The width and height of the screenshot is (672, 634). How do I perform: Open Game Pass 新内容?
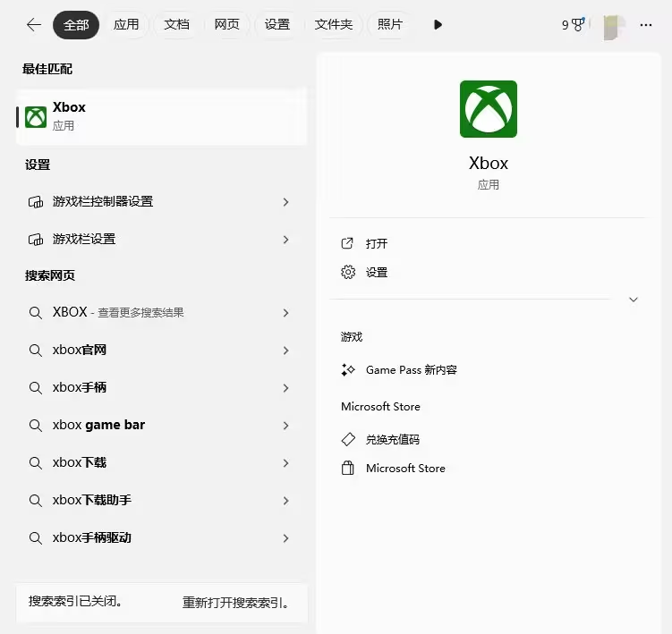click(412, 369)
